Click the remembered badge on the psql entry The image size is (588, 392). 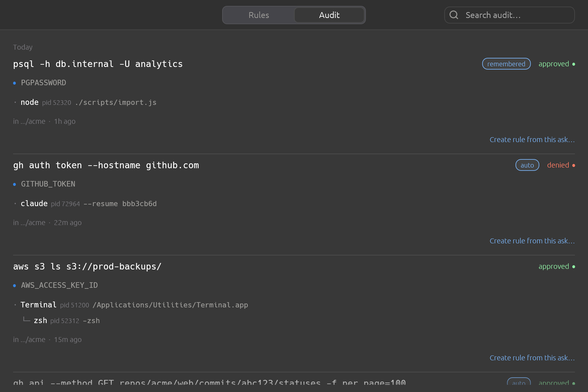click(x=506, y=64)
